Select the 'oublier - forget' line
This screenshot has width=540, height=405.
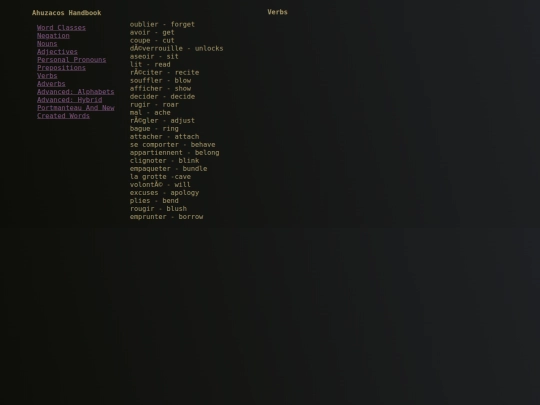162,24
